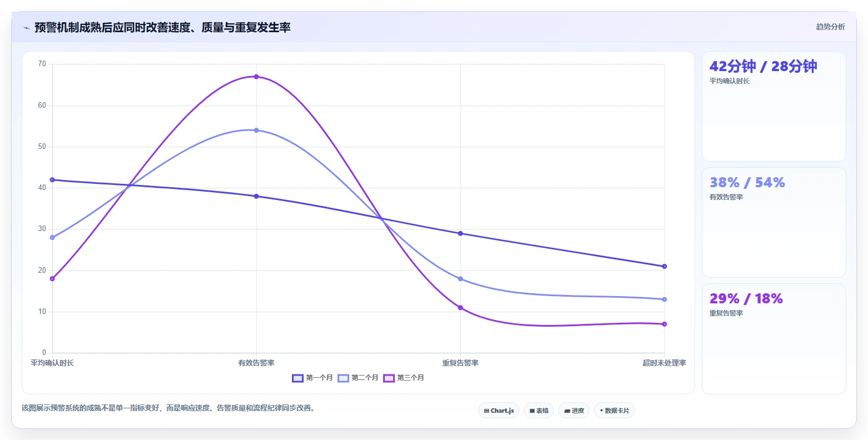
Task: Click the 第二个月 point at 重复告警率
Action: [x=460, y=279]
